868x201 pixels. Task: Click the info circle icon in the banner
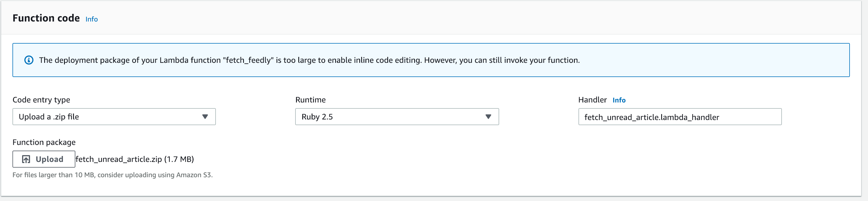(x=29, y=60)
